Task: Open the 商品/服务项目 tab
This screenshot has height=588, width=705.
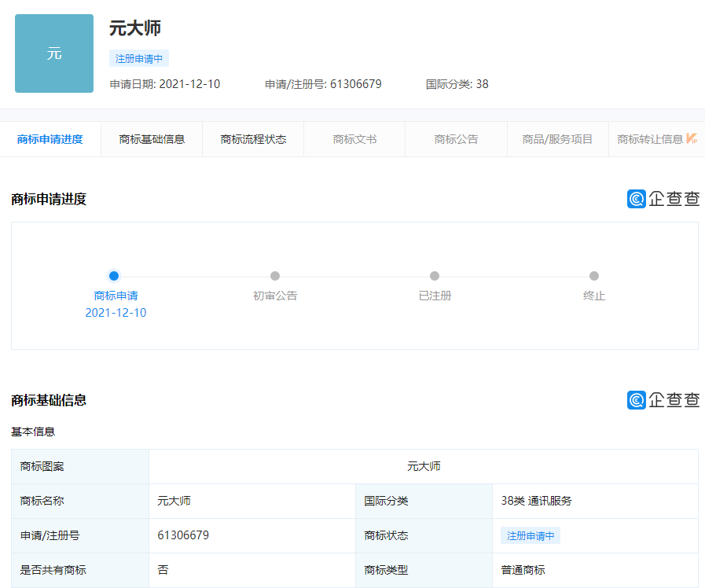Action: tap(557, 139)
